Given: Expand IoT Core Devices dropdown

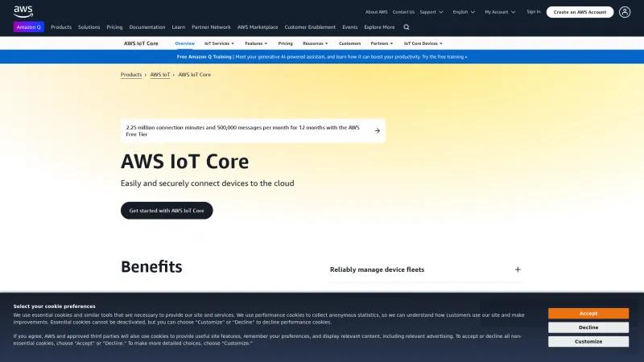Looking at the screenshot, I should (x=423, y=43).
